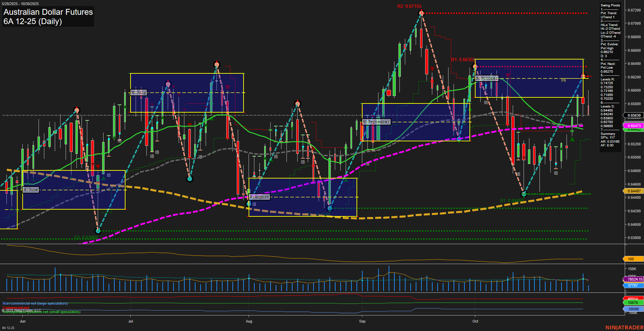Click the 6A 12-25 chart tab
The width and height of the screenshot is (644, 331).
point(8,328)
